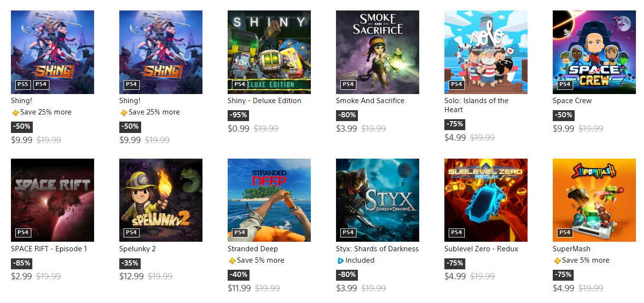The height and width of the screenshot is (303, 644).
Task: Open the Styx: Shards of Darkness thumbnail
Action: [x=377, y=200]
